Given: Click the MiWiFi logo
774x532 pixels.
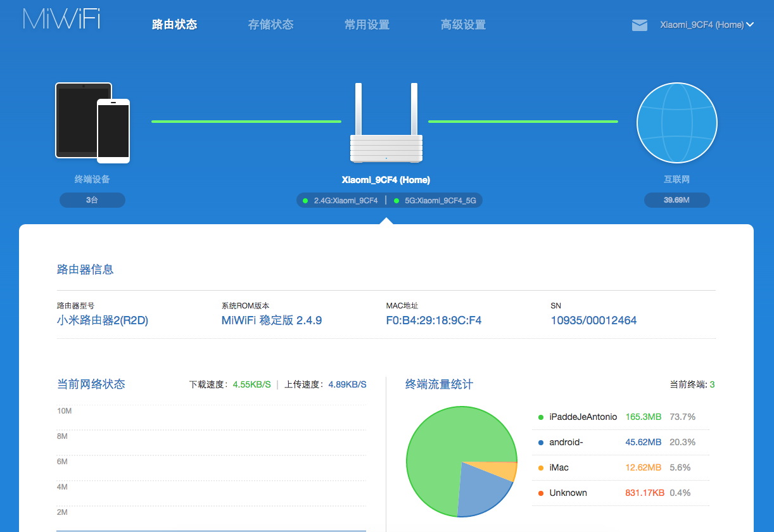Looking at the screenshot, I should pos(62,19).
